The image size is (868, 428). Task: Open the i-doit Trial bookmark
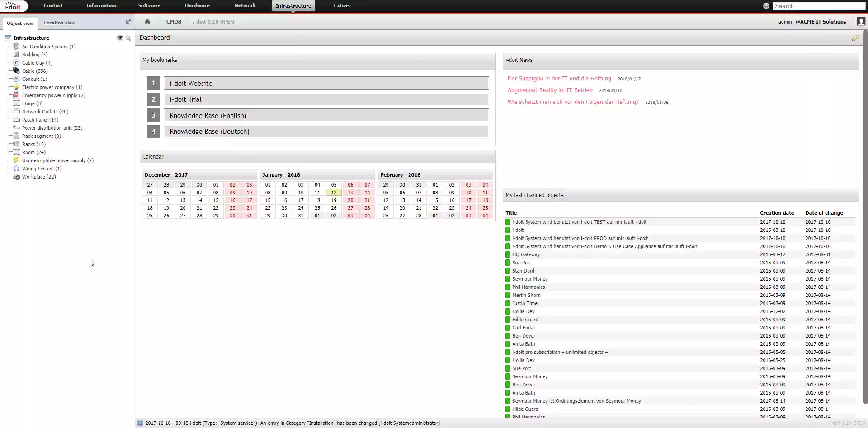click(325, 99)
